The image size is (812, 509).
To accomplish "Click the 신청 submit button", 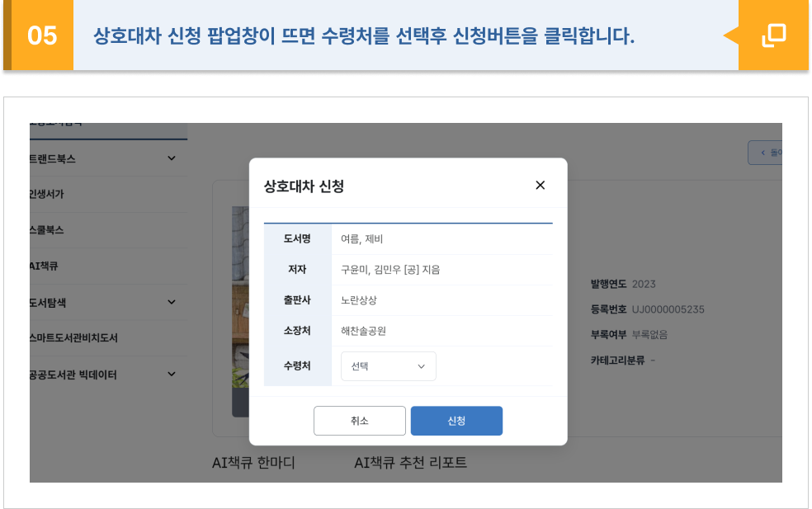I will pos(456,421).
